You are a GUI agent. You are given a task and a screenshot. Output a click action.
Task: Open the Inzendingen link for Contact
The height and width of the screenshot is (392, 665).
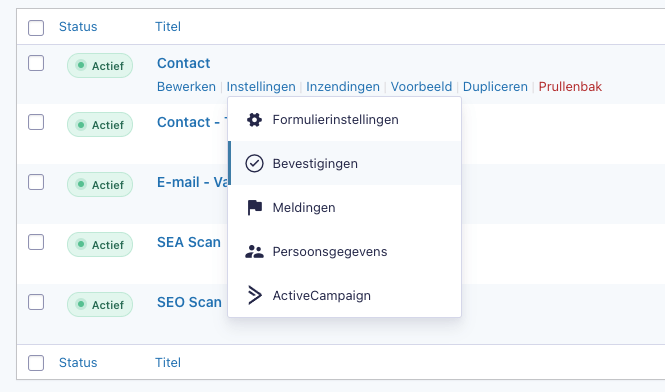coord(343,87)
